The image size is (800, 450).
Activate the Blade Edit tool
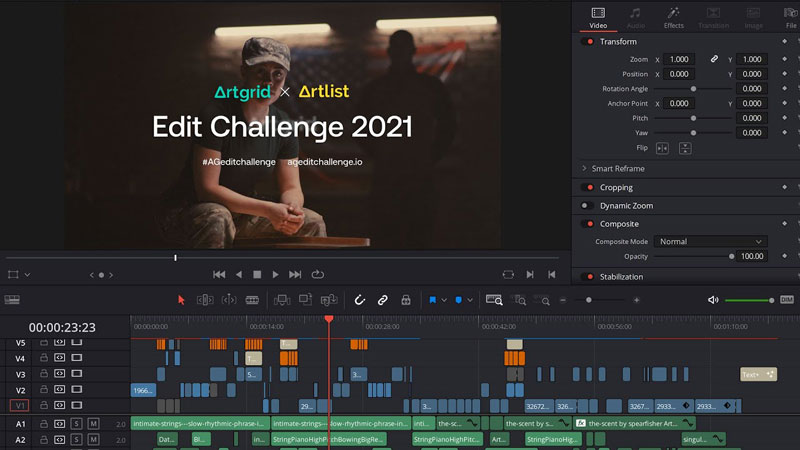coord(252,299)
